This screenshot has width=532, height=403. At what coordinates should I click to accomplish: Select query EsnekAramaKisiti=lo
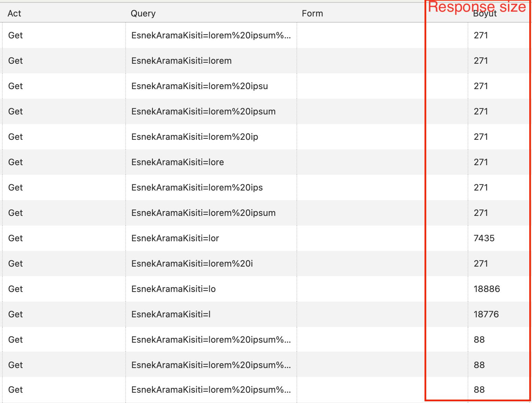[174, 289]
